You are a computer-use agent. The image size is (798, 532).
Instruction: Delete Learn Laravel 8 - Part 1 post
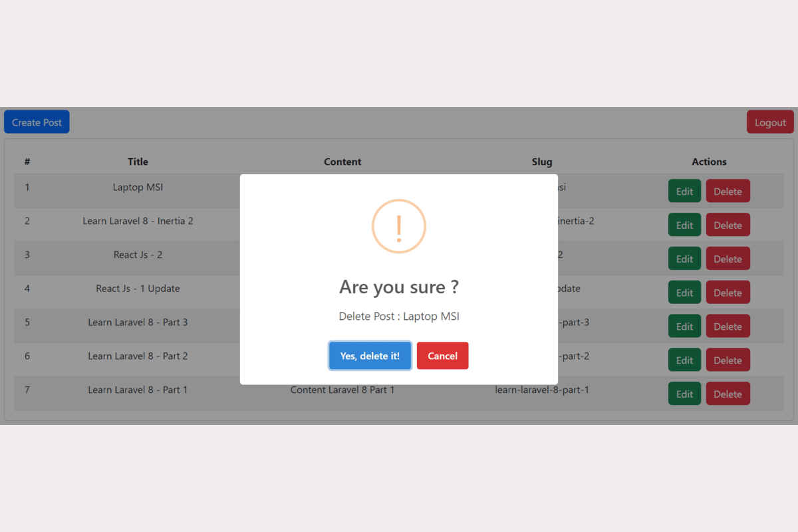728,394
